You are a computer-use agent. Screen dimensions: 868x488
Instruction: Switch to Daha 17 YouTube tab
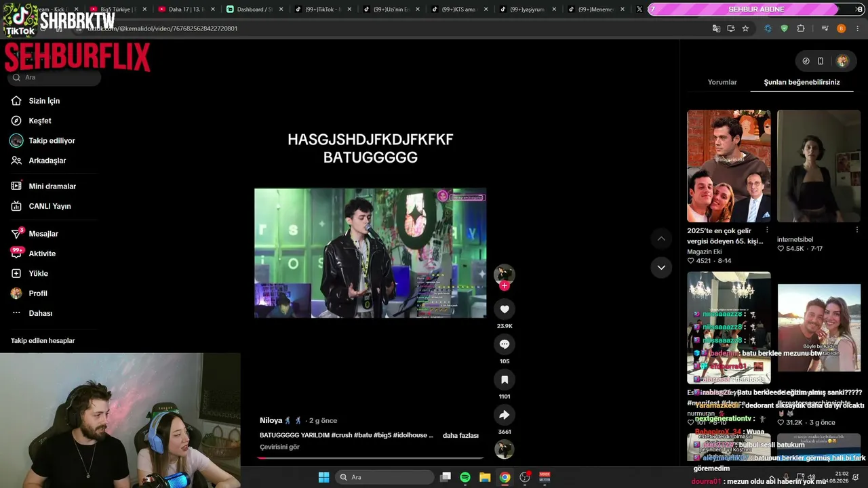186,9
